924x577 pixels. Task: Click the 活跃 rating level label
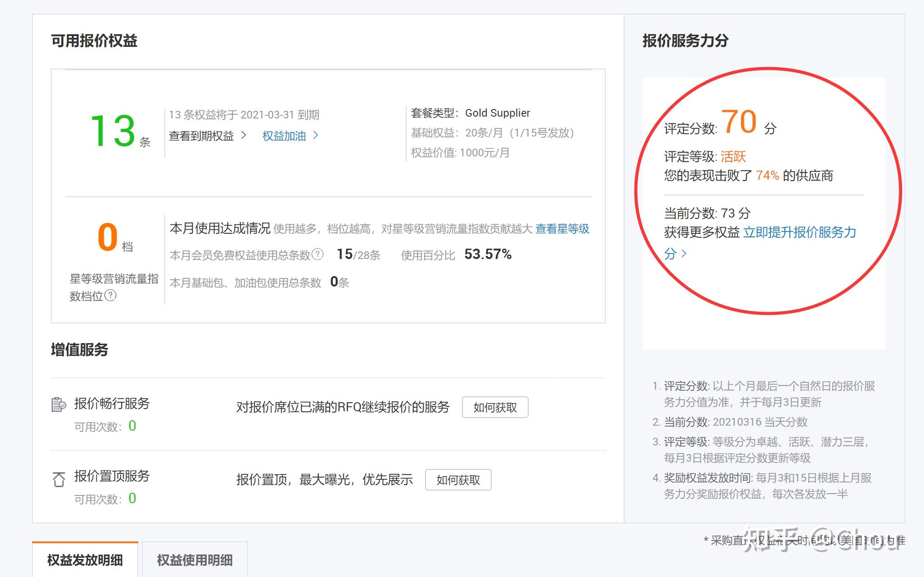pyautogui.click(x=735, y=157)
